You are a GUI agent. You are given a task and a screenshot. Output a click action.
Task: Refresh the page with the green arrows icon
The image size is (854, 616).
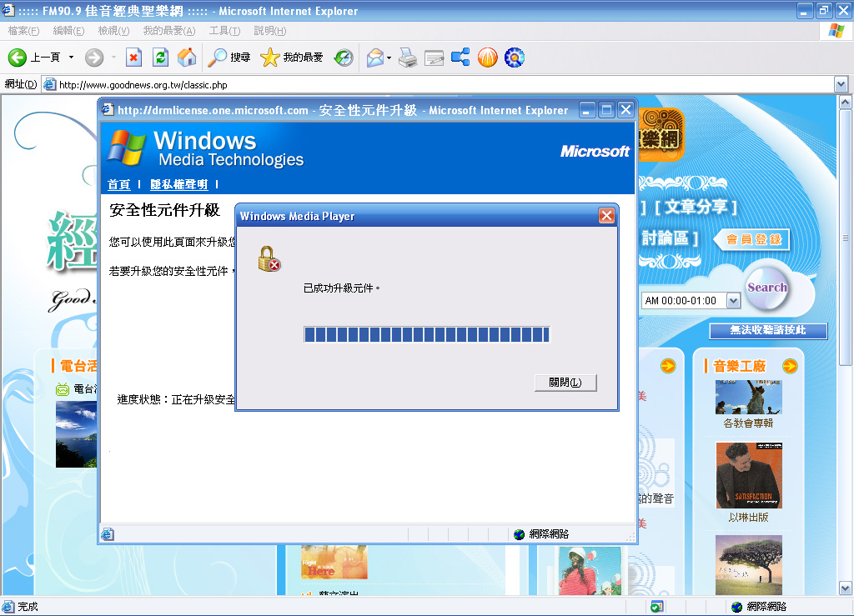tap(161, 58)
